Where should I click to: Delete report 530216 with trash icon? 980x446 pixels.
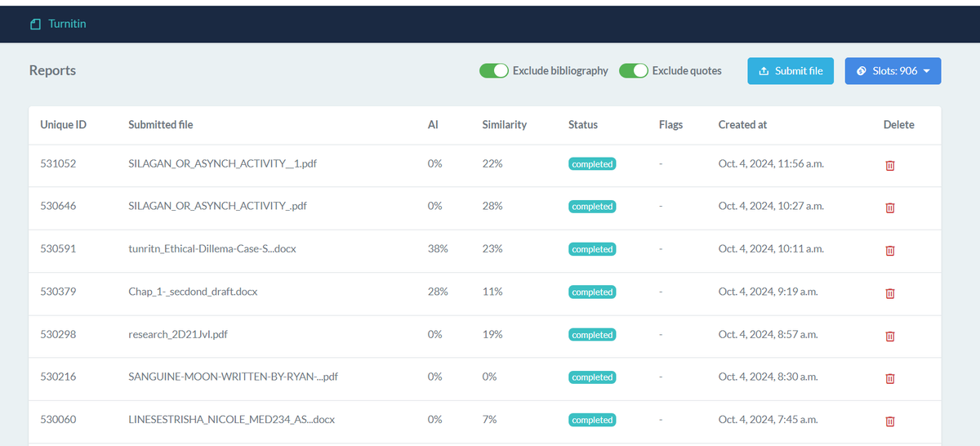tap(890, 378)
